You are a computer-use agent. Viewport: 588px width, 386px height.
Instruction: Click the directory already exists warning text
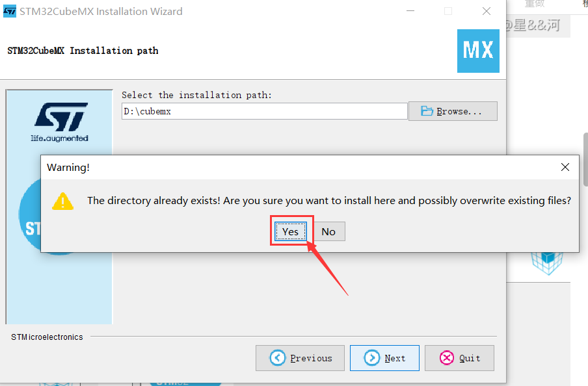(329, 201)
